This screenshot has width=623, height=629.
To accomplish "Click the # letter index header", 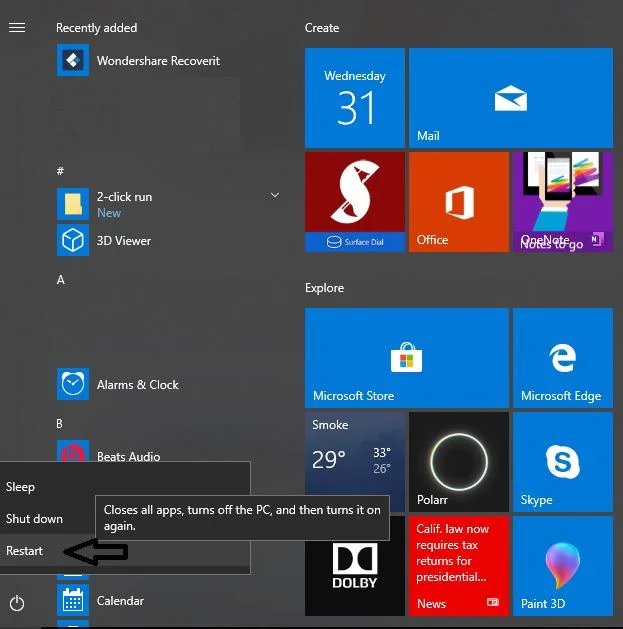I will pyautogui.click(x=60, y=171).
